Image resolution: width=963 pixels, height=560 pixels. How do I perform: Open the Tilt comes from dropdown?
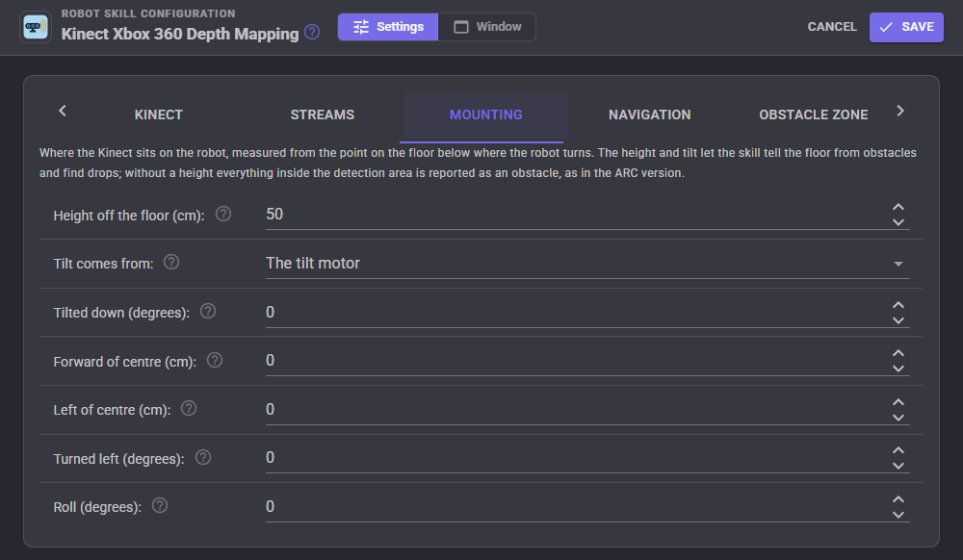[587, 264]
